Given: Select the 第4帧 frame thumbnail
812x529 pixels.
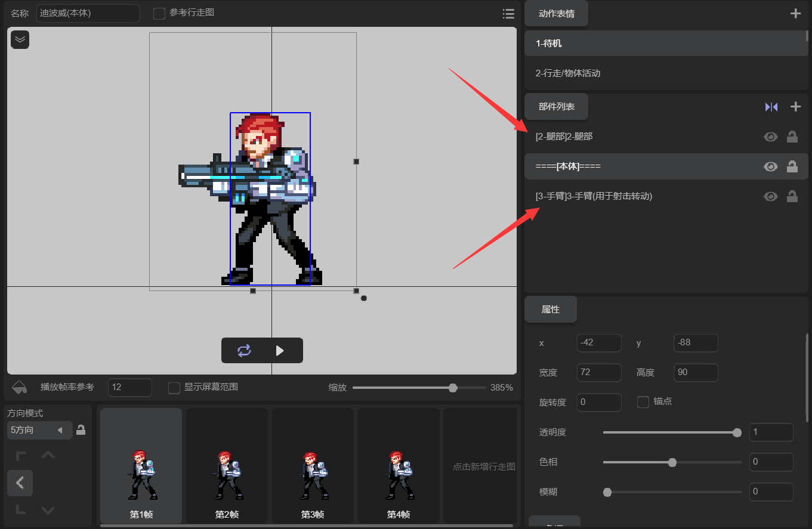Looking at the screenshot, I should (x=398, y=466).
